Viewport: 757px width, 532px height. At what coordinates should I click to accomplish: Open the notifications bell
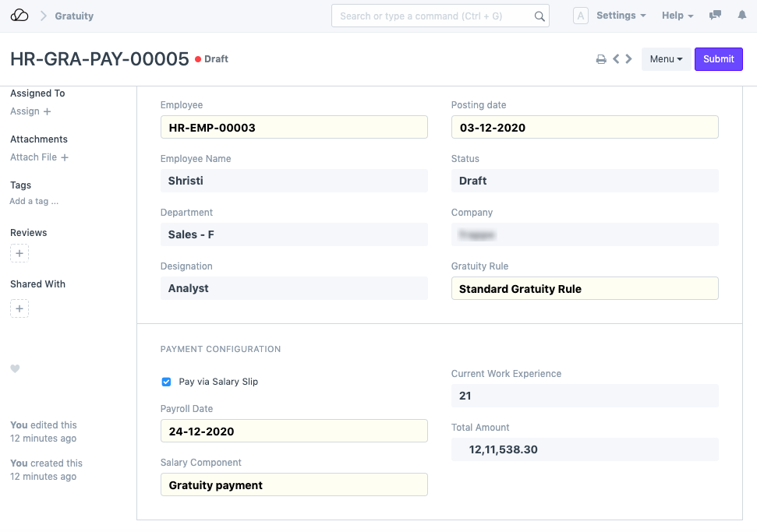pyautogui.click(x=741, y=16)
